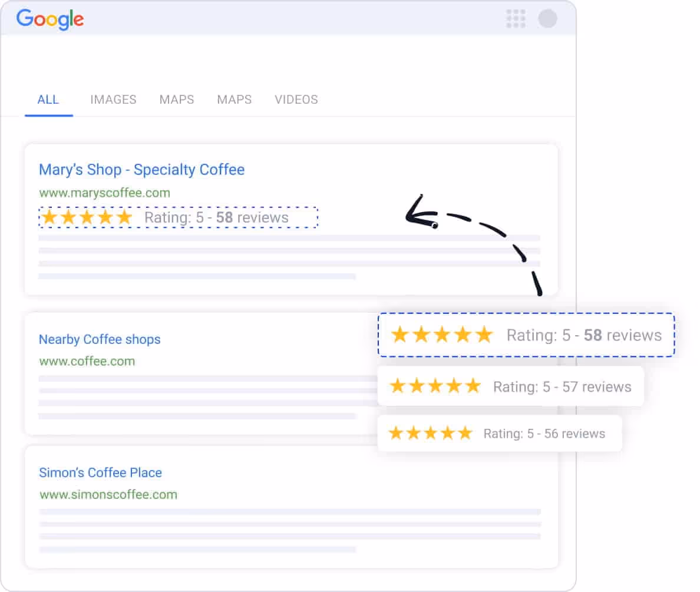Switch to the IMAGES tab
The image size is (700, 592).
(113, 100)
